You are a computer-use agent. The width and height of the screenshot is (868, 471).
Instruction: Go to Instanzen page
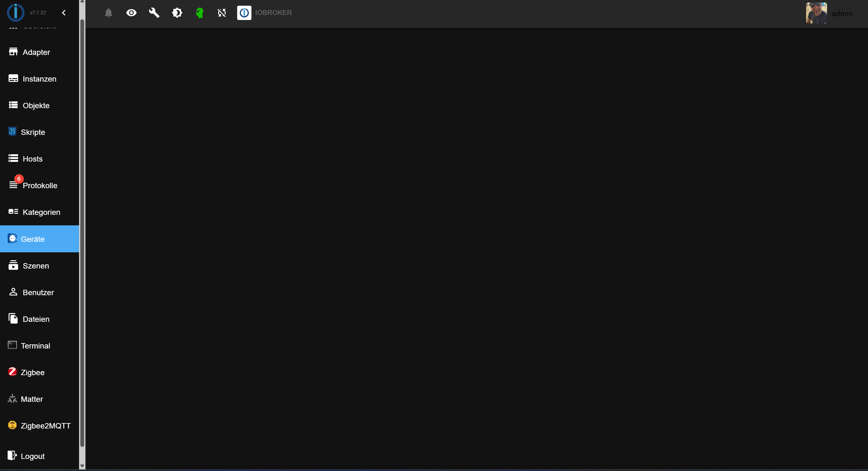coord(39,79)
